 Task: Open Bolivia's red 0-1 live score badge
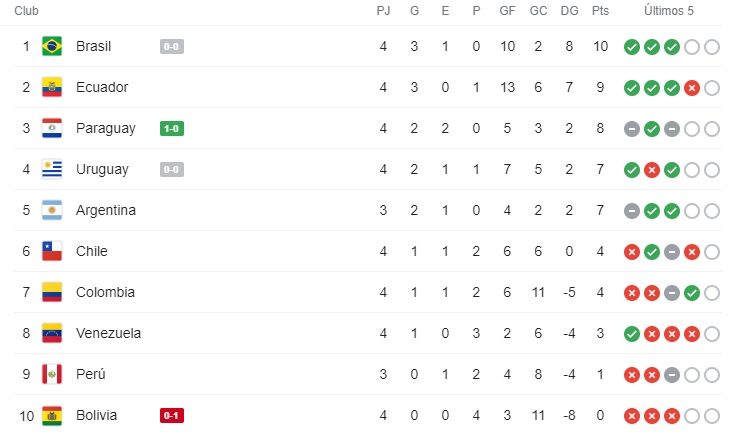click(172, 415)
